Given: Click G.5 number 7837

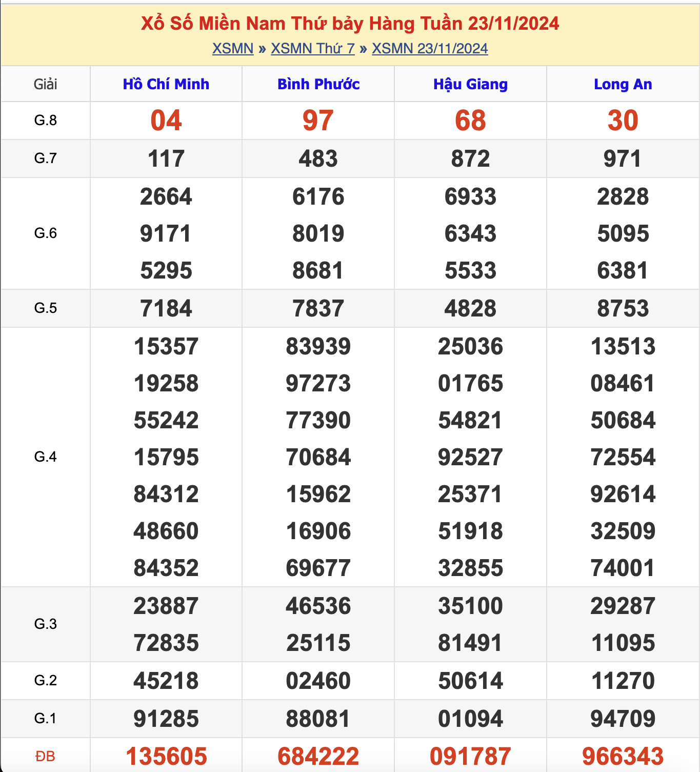Looking at the screenshot, I should pyautogui.click(x=318, y=308).
